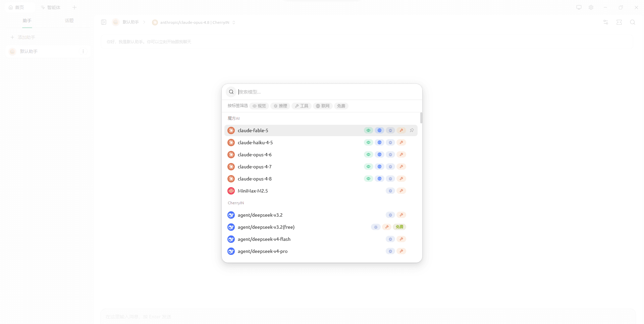Image resolution: width=644 pixels, height=324 pixels.
Task: Click the reasoning tag icon on claude-haiku-4-5
Action: coord(390,143)
